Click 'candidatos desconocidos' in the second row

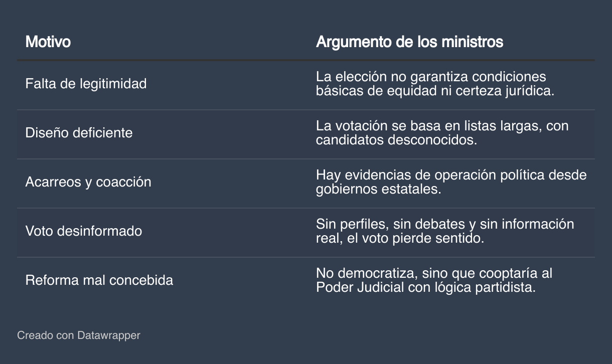click(396, 140)
